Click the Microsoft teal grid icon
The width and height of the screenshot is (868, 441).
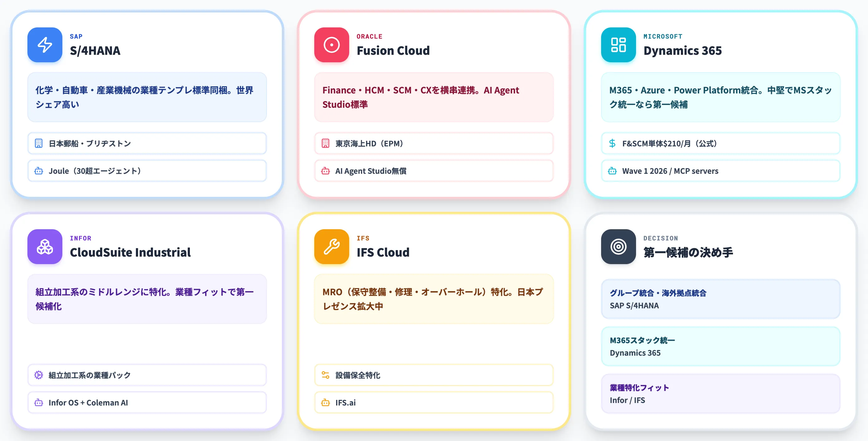click(x=618, y=45)
